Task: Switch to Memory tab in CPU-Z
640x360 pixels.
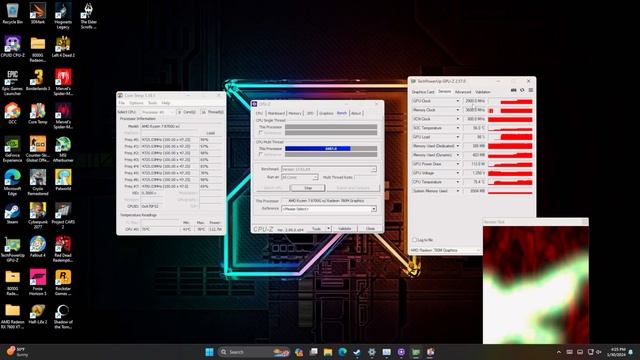Action: click(x=295, y=113)
